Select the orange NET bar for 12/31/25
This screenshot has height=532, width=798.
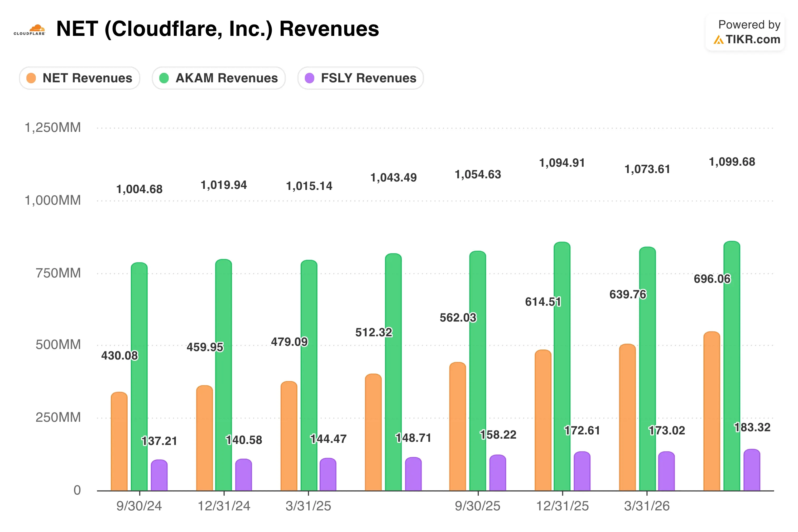click(543, 420)
